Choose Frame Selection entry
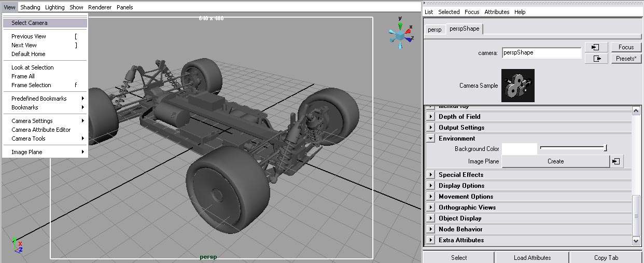 point(45,85)
